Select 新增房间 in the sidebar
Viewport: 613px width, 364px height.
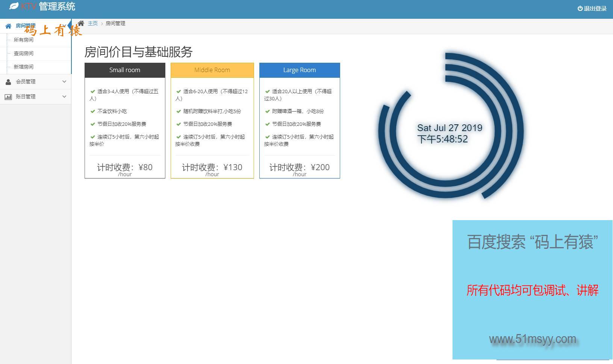tap(24, 67)
